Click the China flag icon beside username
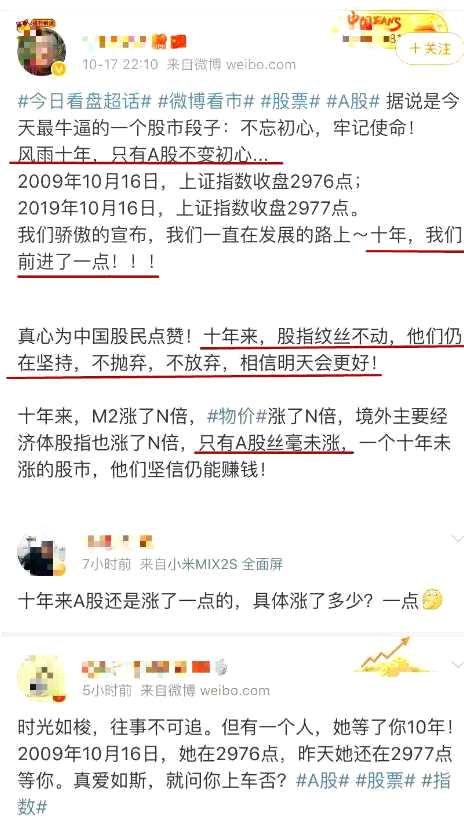464x832 pixels. (179, 42)
